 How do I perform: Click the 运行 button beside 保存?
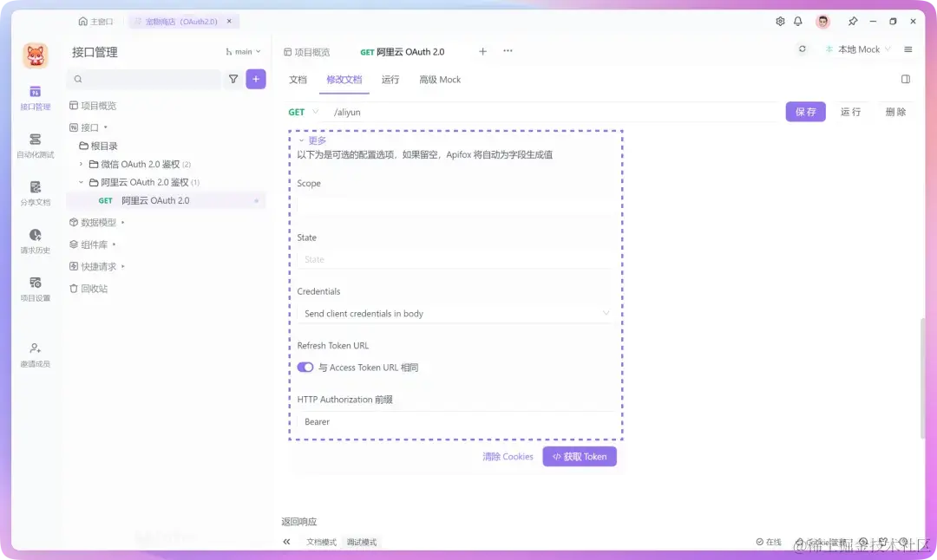click(x=851, y=112)
